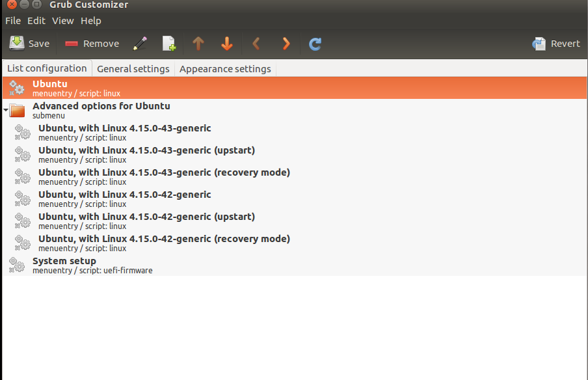Open the File menu
Viewport: 588px width, 380px height.
13,21
